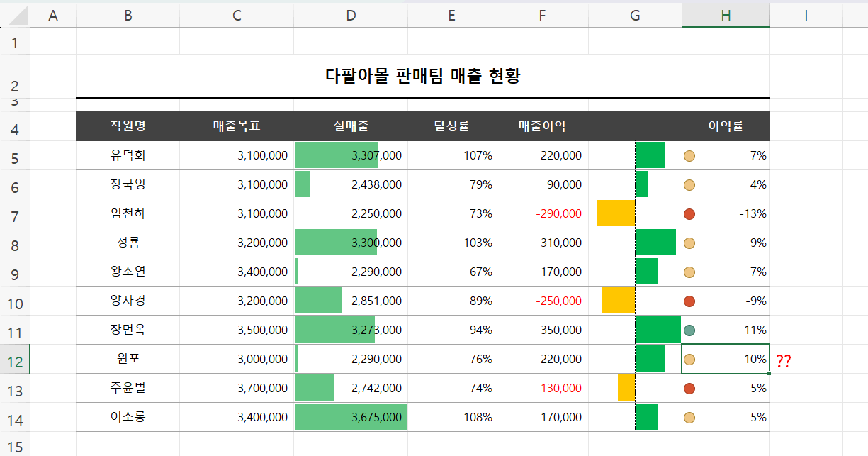Click the 2,438,000 sales cell

point(351,184)
